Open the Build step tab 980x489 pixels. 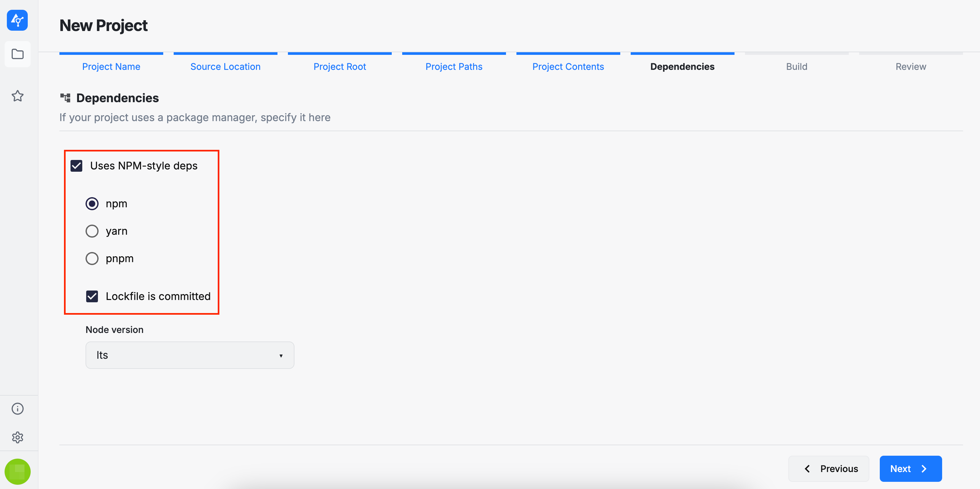(796, 67)
